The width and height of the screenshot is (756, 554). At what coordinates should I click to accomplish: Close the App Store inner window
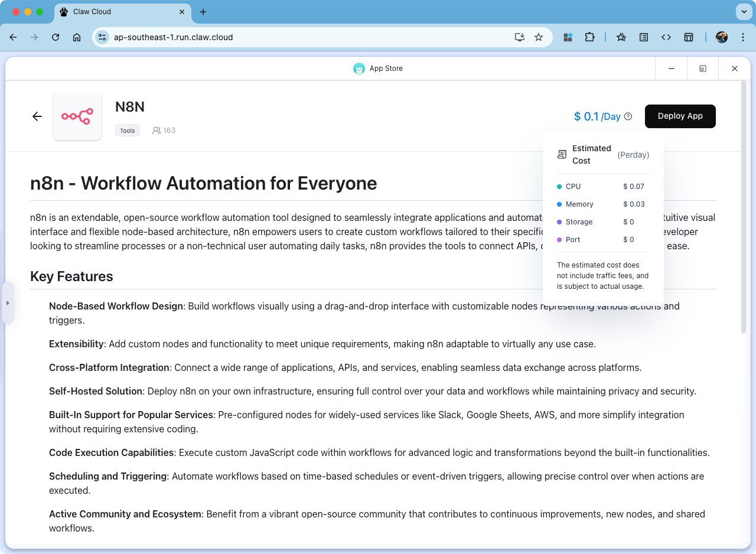point(735,69)
